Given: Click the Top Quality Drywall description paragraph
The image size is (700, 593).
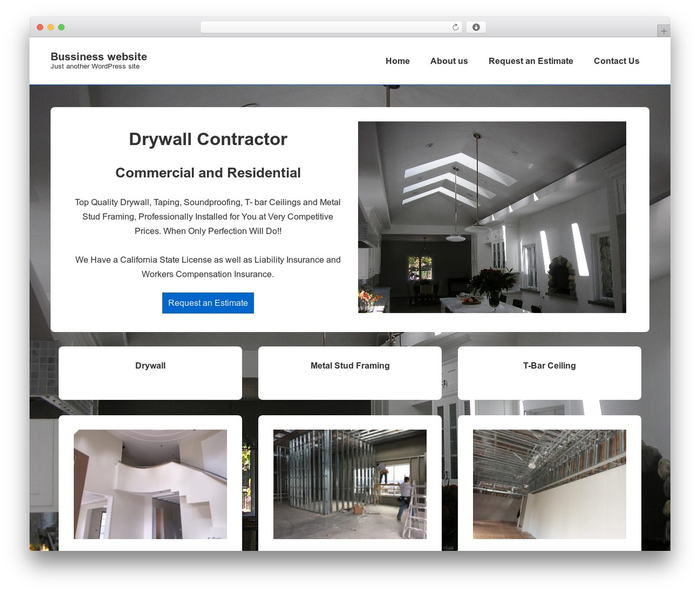Looking at the screenshot, I should point(208,217).
